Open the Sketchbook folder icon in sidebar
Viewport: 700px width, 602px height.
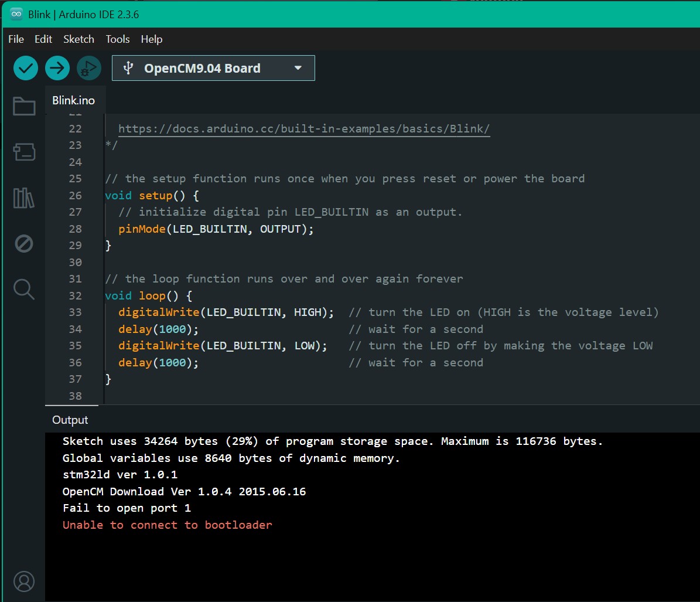tap(24, 106)
